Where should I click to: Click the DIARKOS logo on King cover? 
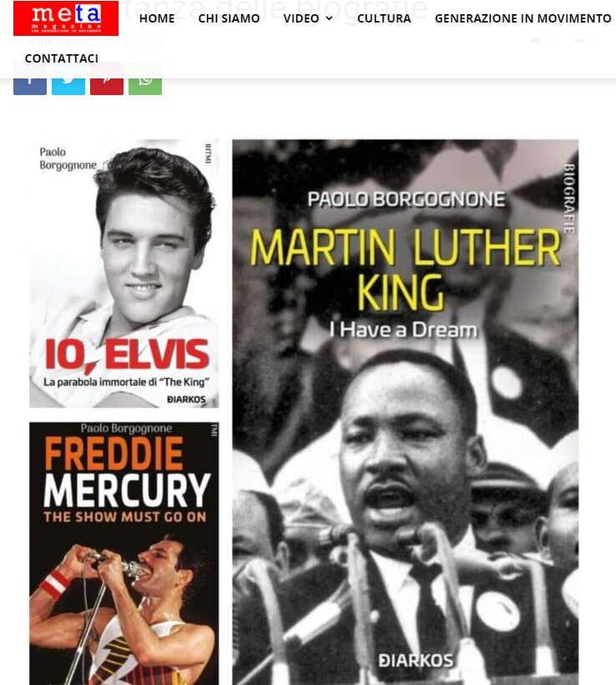pyautogui.click(x=416, y=660)
